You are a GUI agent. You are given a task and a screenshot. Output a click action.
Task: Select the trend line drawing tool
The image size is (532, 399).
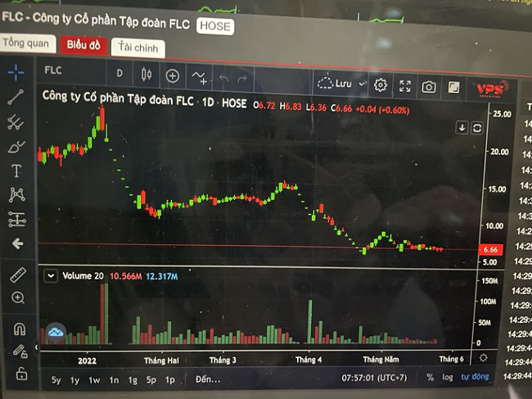pos(16,97)
